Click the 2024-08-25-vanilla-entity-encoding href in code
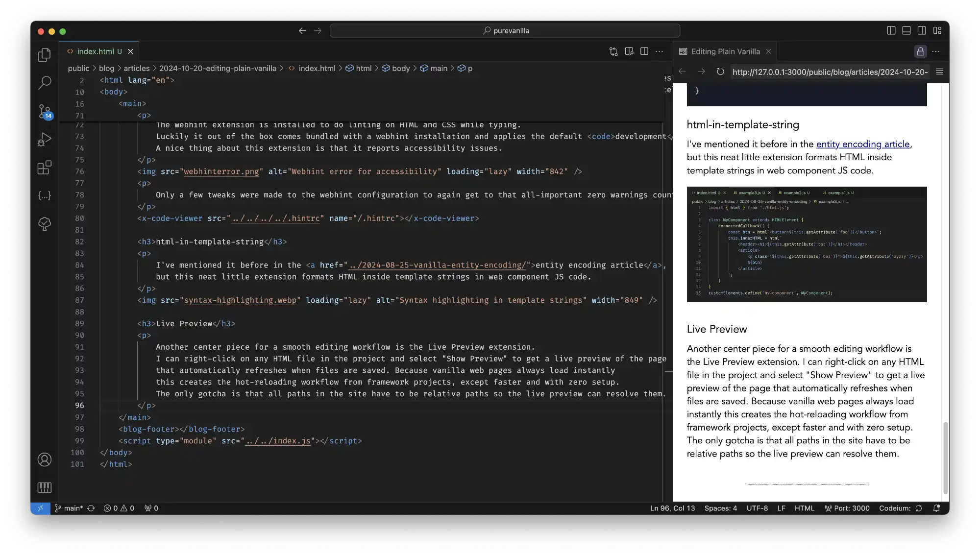Viewport: 980px width, 555px height. 437,265
